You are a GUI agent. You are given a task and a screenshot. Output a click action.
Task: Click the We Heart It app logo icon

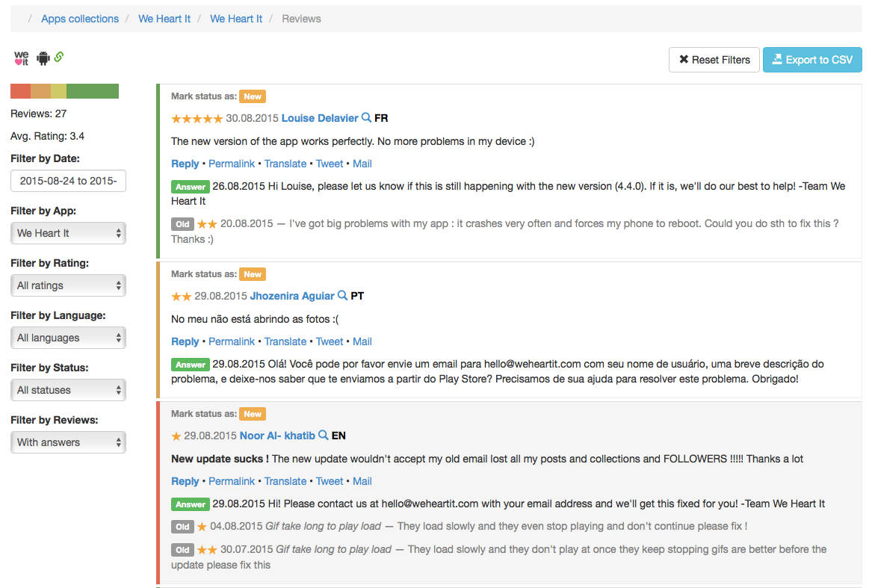click(21, 58)
